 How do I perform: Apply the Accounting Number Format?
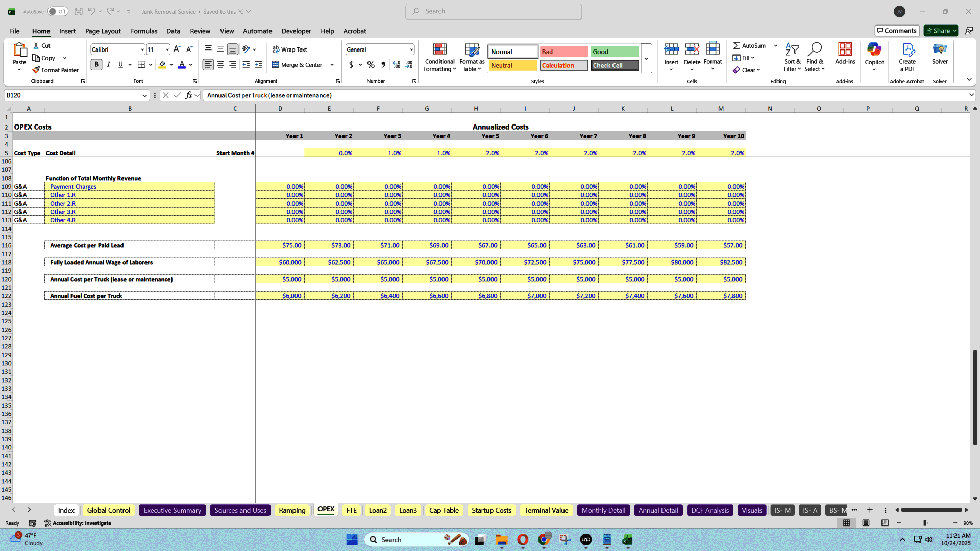click(351, 65)
